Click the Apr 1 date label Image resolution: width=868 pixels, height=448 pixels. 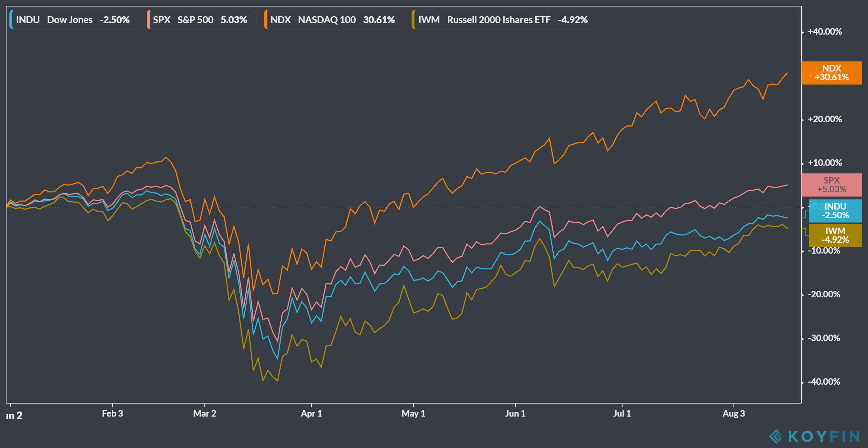click(311, 414)
